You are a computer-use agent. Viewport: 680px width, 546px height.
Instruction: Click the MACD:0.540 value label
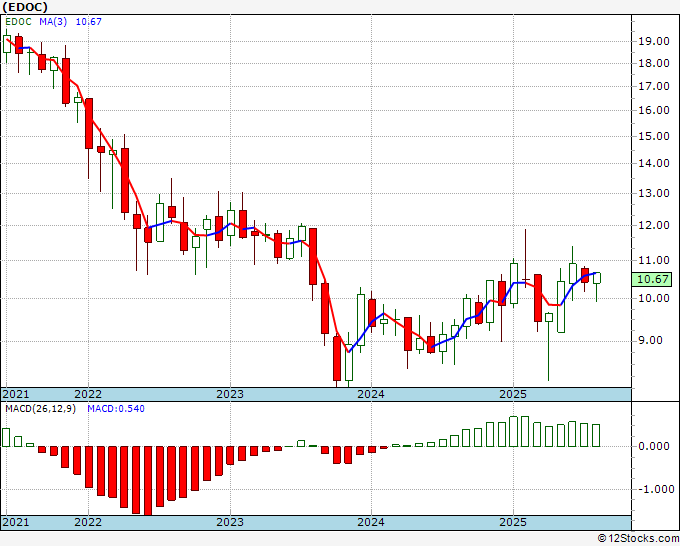pyautogui.click(x=116, y=409)
